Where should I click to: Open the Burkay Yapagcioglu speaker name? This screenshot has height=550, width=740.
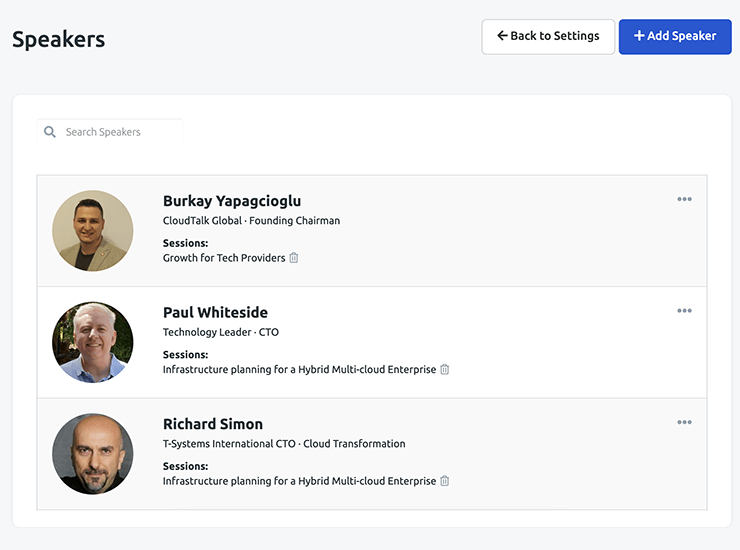click(x=232, y=201)
